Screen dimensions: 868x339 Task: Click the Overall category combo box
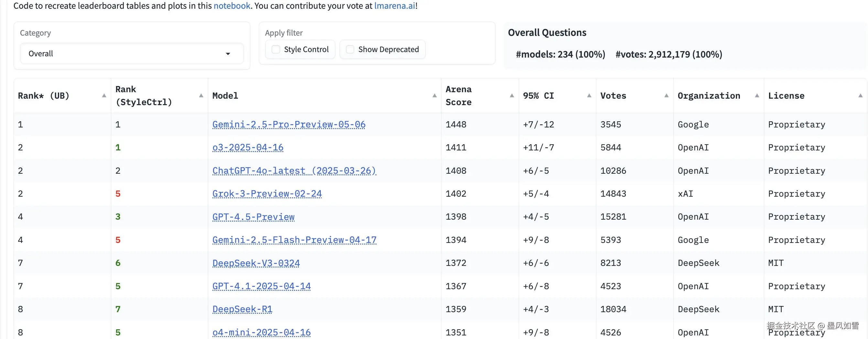[131, 54]
